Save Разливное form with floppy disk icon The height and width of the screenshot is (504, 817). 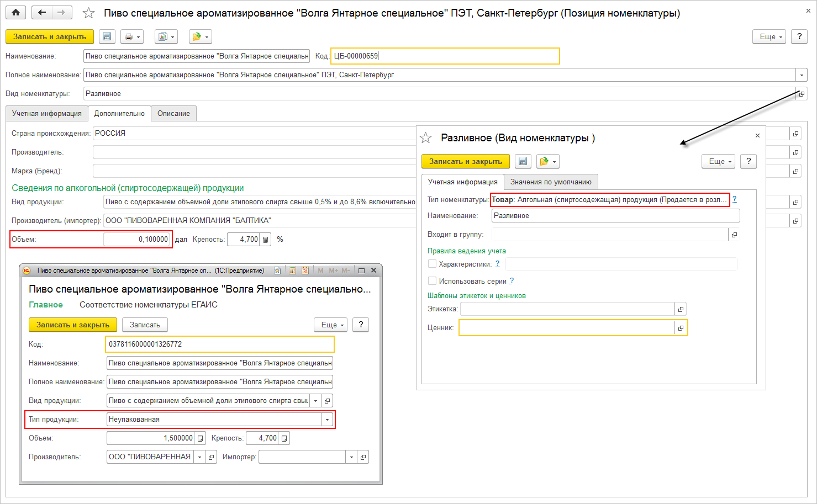coord(523,162)
